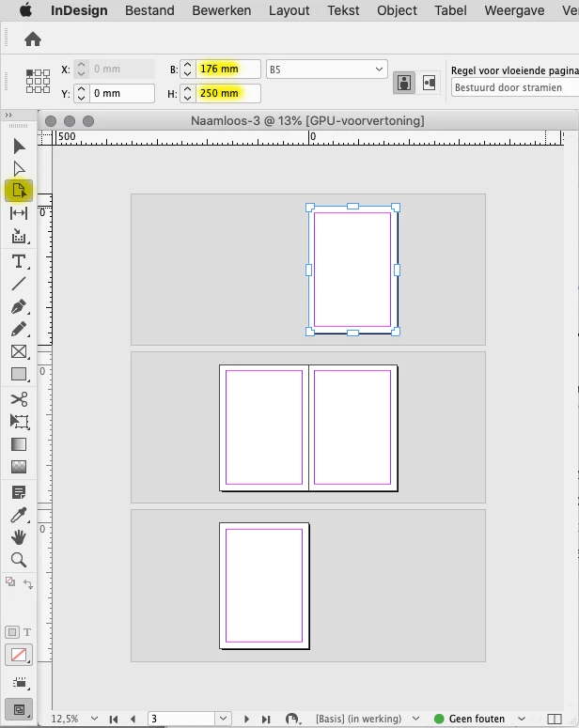Open the Tekst menu

(343, 10)
